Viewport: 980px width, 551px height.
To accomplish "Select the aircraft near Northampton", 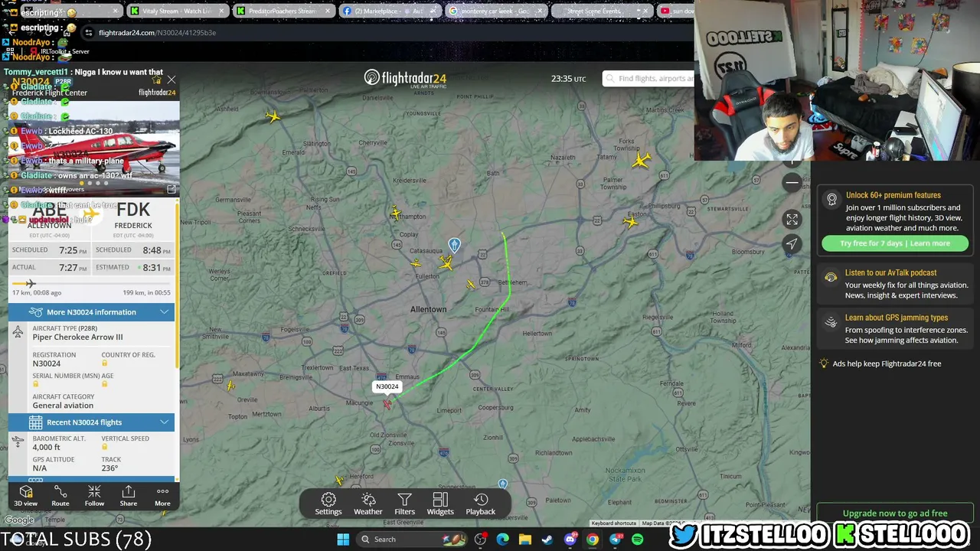I will tap(395, 213).
